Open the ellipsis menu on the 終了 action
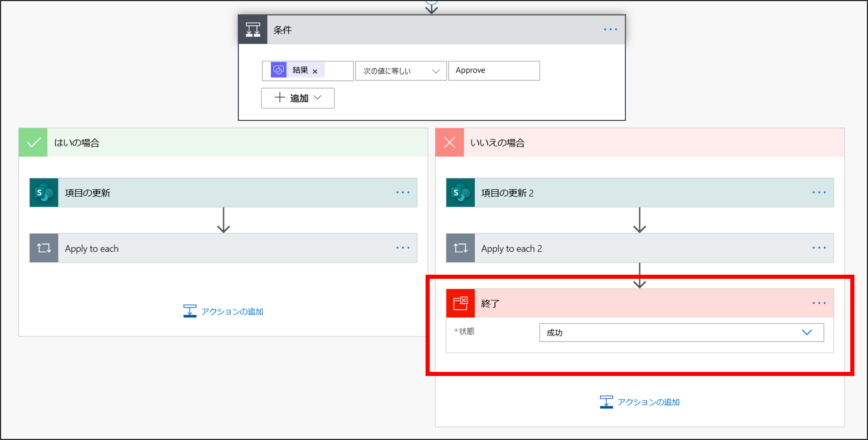The width and height of the screenshot is (868, 440). pyautogui.click(x=819, y=303)
